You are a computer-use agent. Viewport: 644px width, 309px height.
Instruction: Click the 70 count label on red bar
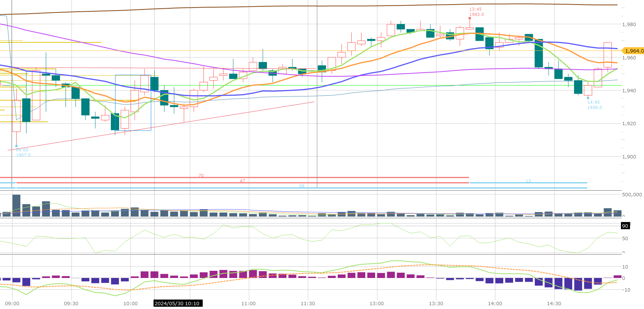click(x=201, y=175)
